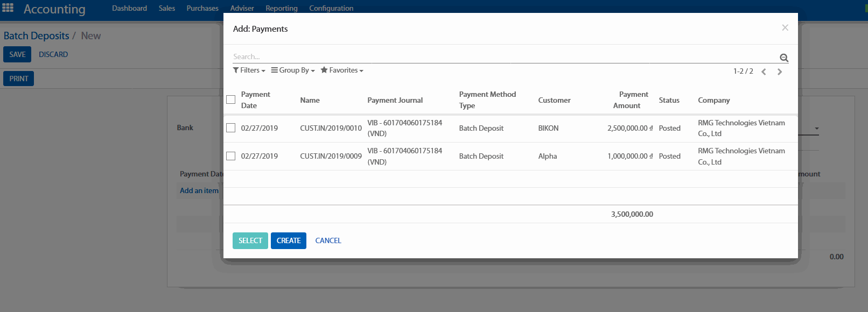Open the Batch Deposits breadcrumb link
The width and height of the screenshot is (868, 312).
37,36
